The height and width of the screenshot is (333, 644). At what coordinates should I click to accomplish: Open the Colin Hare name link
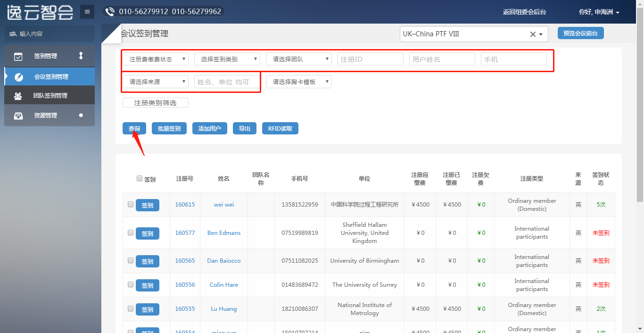(224, 285)
